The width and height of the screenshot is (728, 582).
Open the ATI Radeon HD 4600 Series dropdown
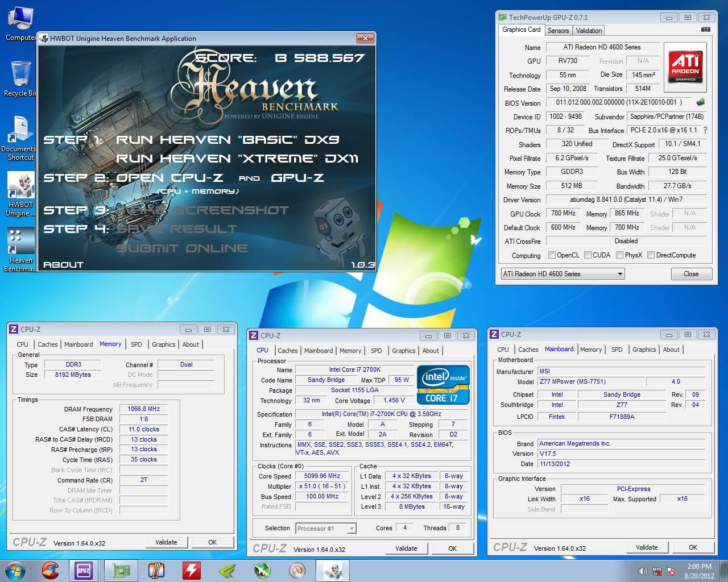tap(562, 274)
